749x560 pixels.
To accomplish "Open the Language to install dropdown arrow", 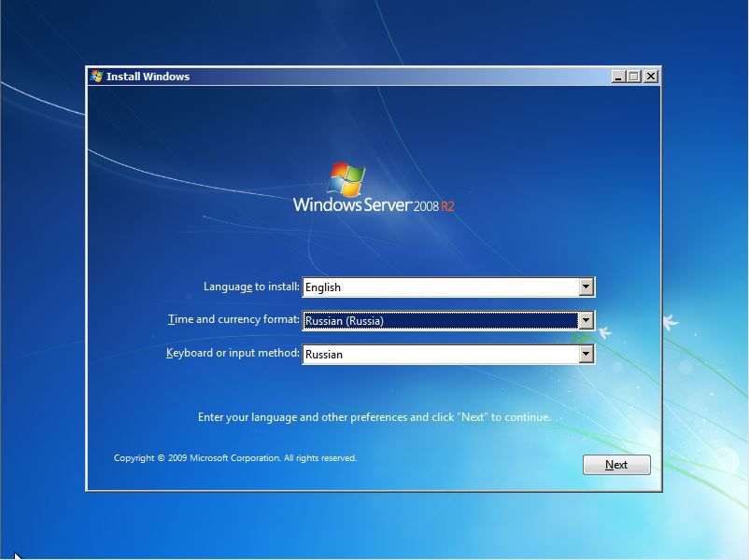I will [x=586, y=287].
